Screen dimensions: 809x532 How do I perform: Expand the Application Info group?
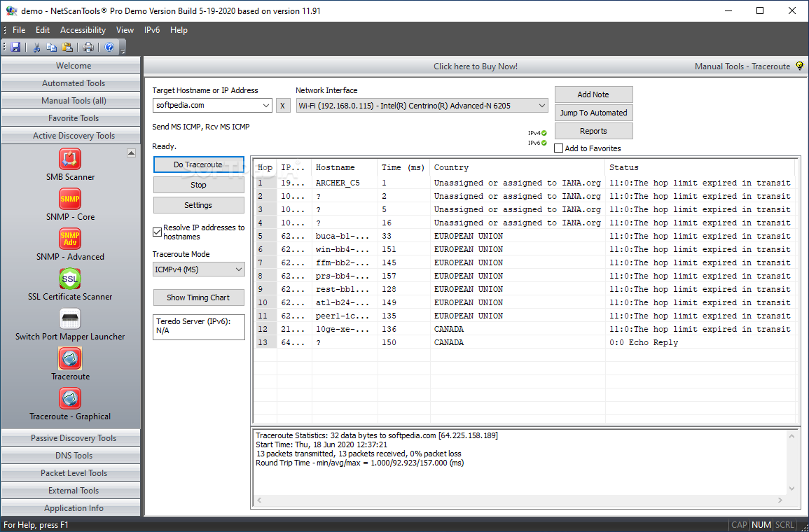pos(71,508)
